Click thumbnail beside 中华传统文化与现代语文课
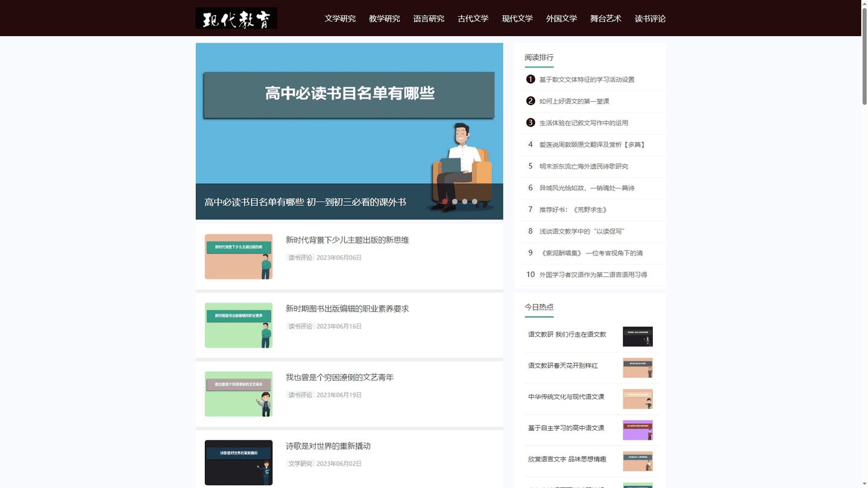Viewport: 868px width, 488px height. pos(638,399)
